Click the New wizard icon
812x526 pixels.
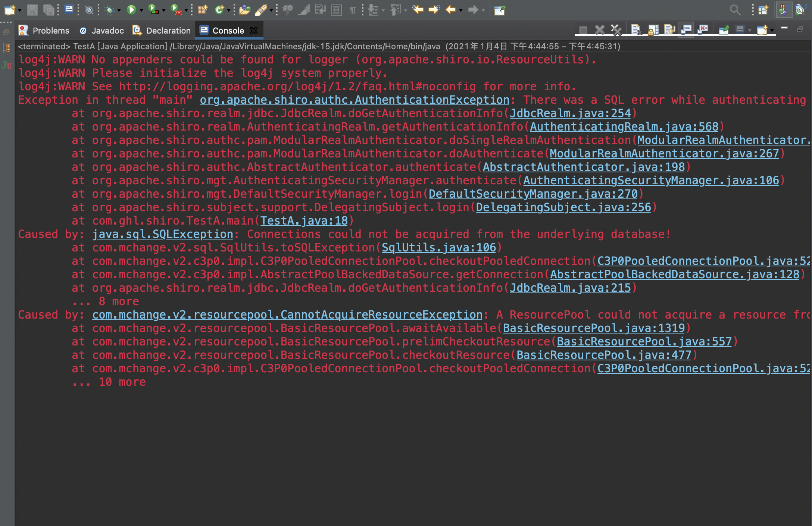click(9, 10)
